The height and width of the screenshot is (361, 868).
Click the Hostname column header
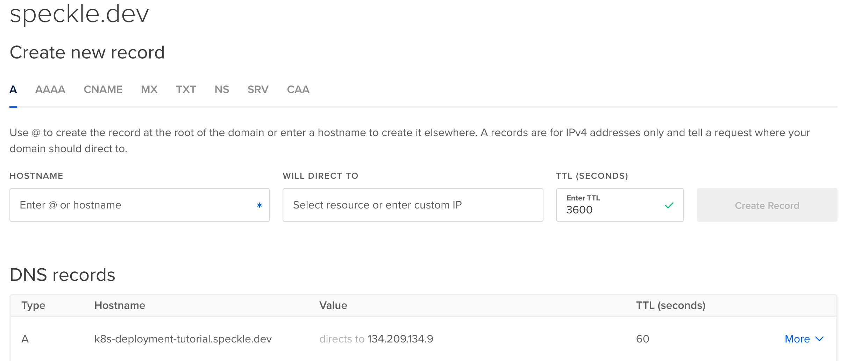120,305
